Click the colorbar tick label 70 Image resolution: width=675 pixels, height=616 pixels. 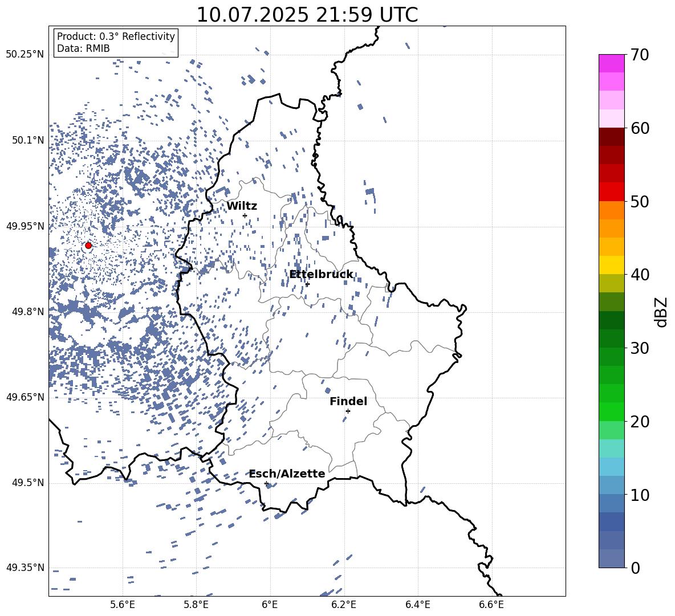[x=640, y=55]
